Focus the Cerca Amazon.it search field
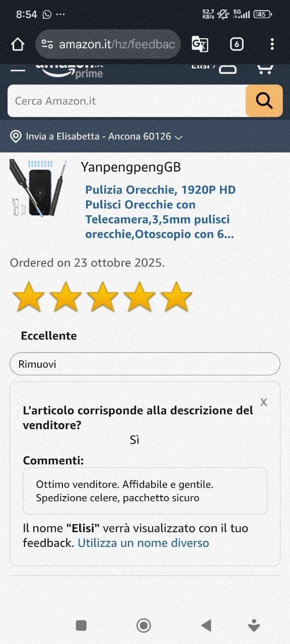Image resolution: width=290 pixels, height=644 pixels. click(126, 101)
